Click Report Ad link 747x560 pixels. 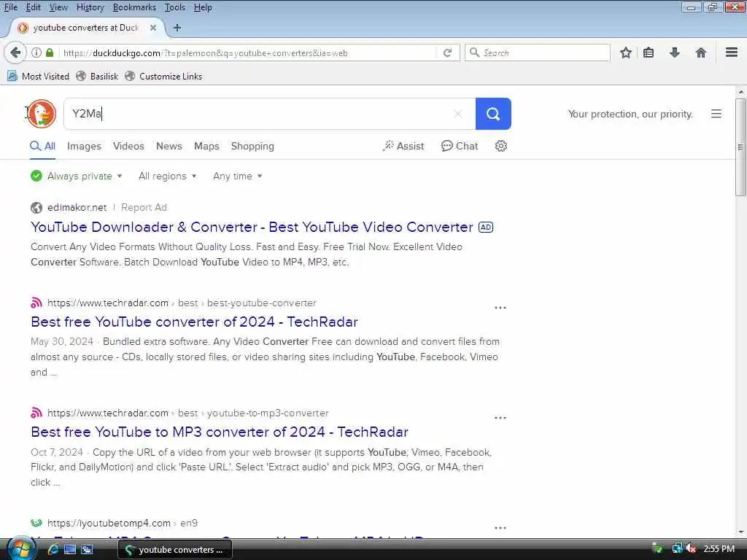144,208
